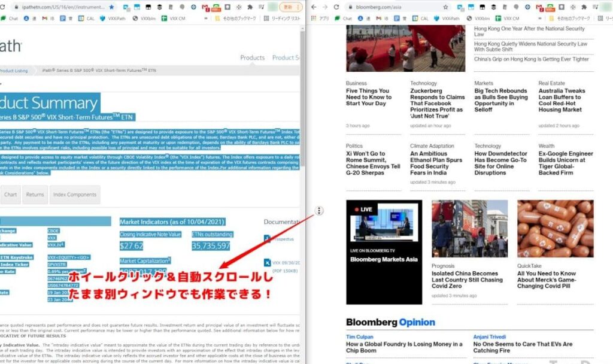Open Chrome menu dots in the left window
Screen dimensions: 613x364
(x=298, y=7)
